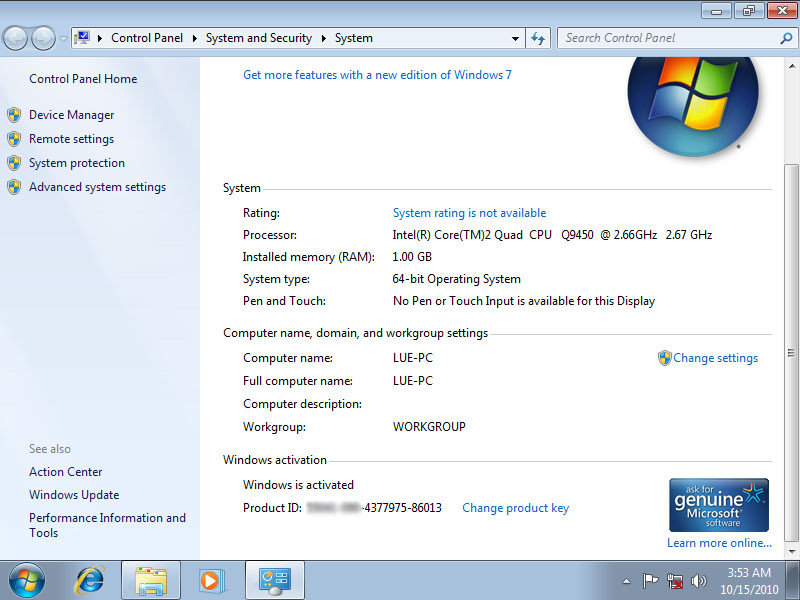This screenshot has height=600, width=800.
Task: Open the Windows Start menu orb
Action: (27, 580)
